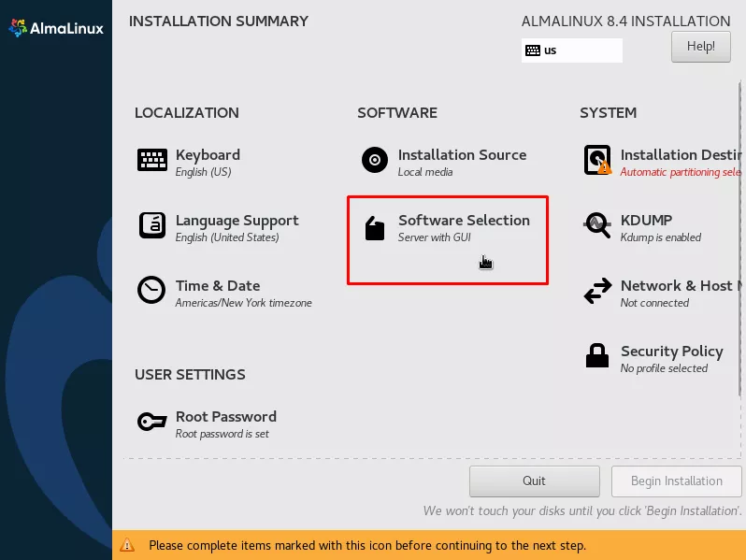Click 'Server with GUI' text
Screen dimensions: 746x560
pyautogui.click(x=435, y=237)
